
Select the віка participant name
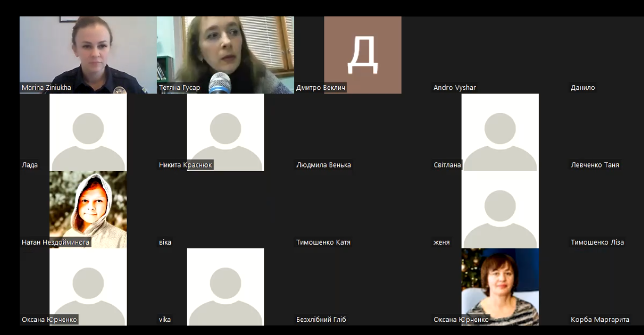coord(165,242)
